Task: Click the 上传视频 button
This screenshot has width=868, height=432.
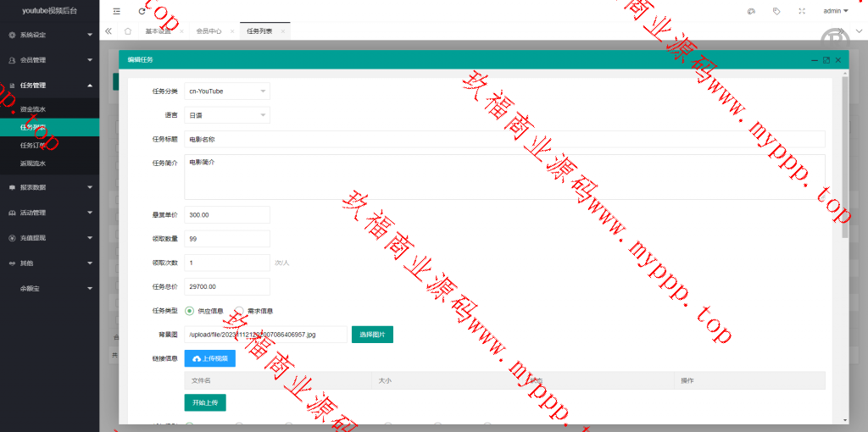Action: 209,358
